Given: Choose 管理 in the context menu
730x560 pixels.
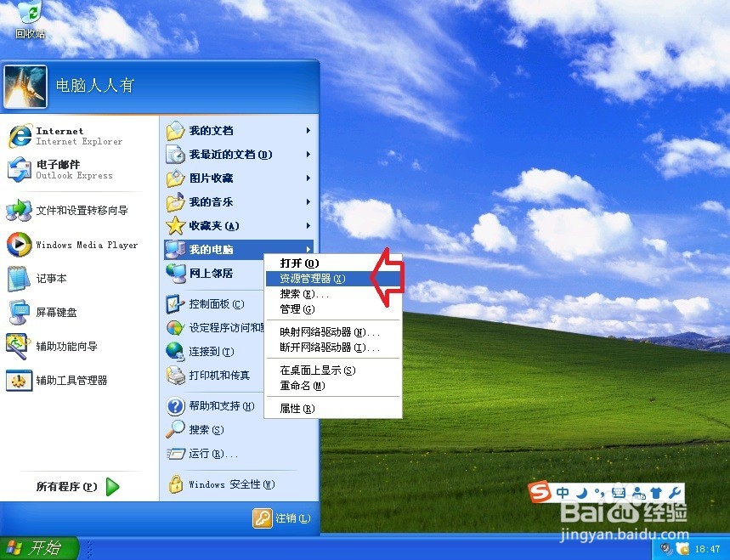Looking at the screenshot, I should (x=333, y=309).
